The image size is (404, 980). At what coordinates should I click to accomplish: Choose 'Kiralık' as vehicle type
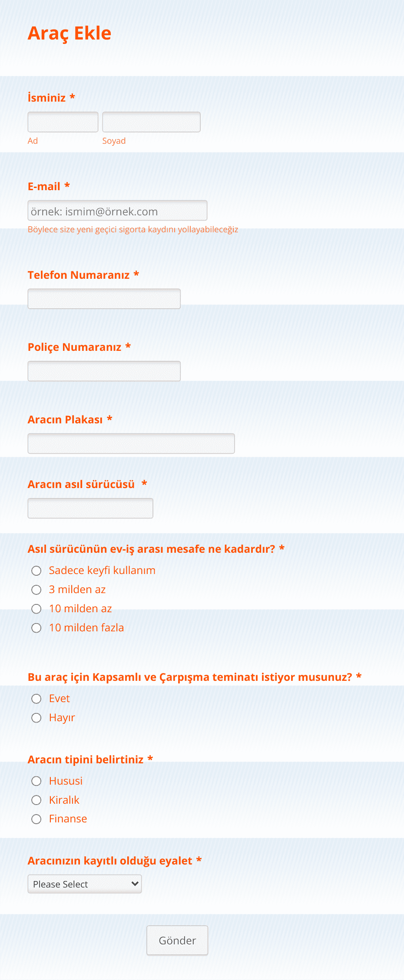(x=36, y=800)
